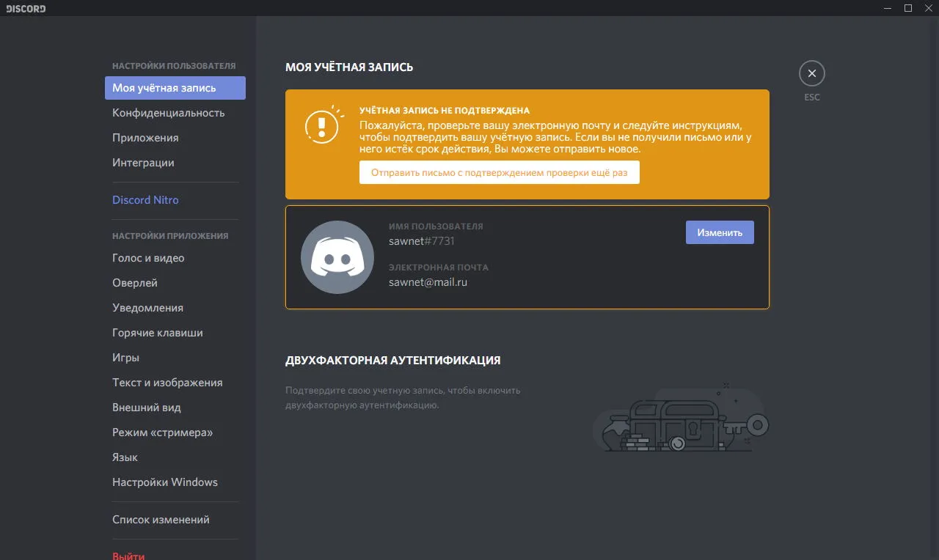Click the Discord avatar profile picture
Screen dimensions: 939x560
click(x=337, y=257)
